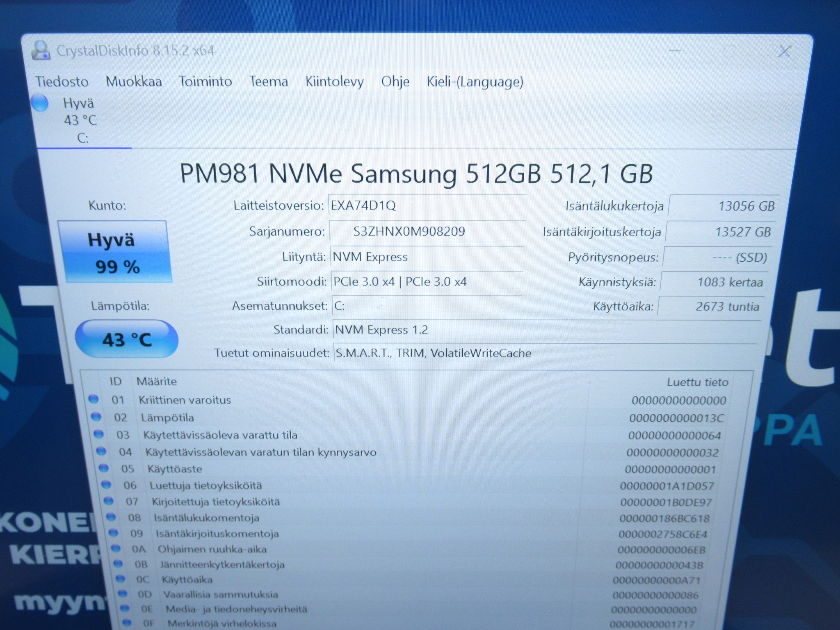840x630 pixels.
Task: Click the blue status dot next to Lämpötila row
Action: pos(96,417)
